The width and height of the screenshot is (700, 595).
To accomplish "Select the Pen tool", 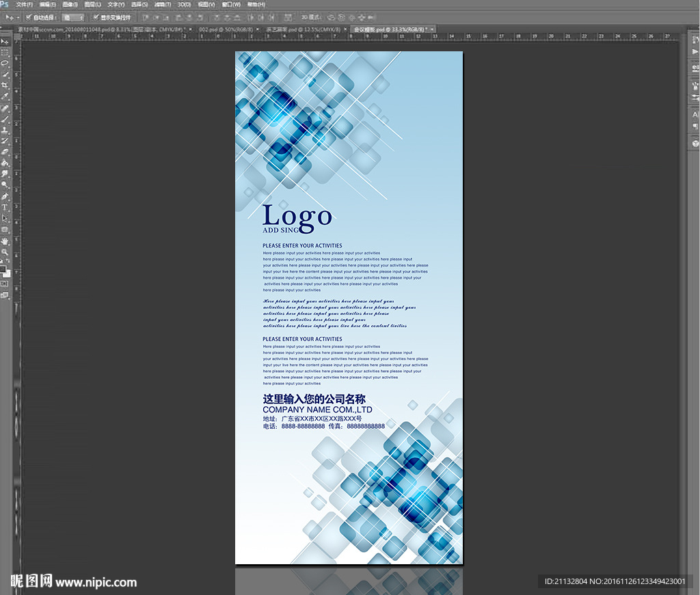I will click(x=5, y=196).
